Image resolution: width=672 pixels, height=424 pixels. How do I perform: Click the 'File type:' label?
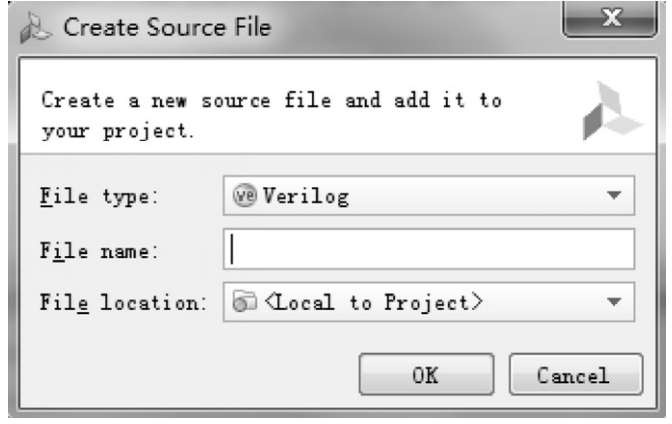coord(99,197)
